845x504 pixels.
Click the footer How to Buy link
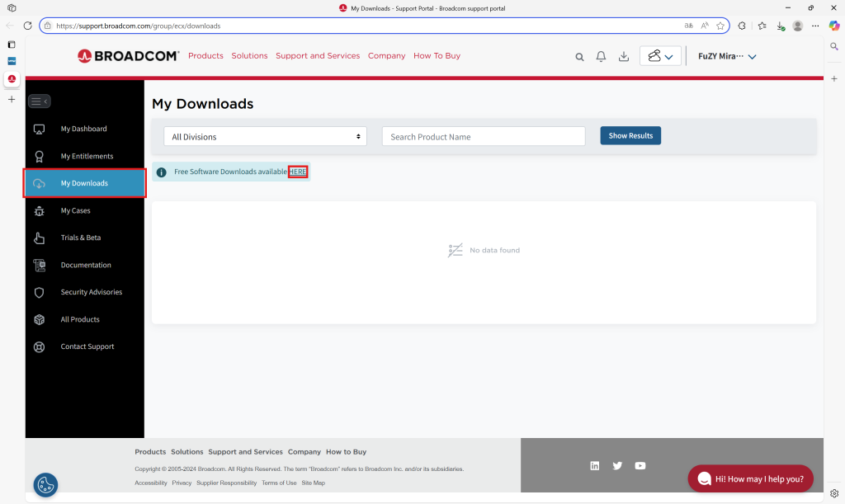[346, 452]
